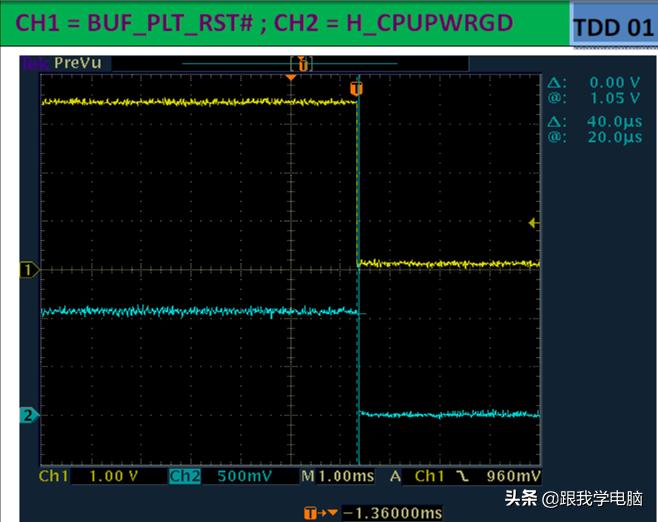Select the 1.00 V Ch1 scale readout

click(x=111, y=477)
